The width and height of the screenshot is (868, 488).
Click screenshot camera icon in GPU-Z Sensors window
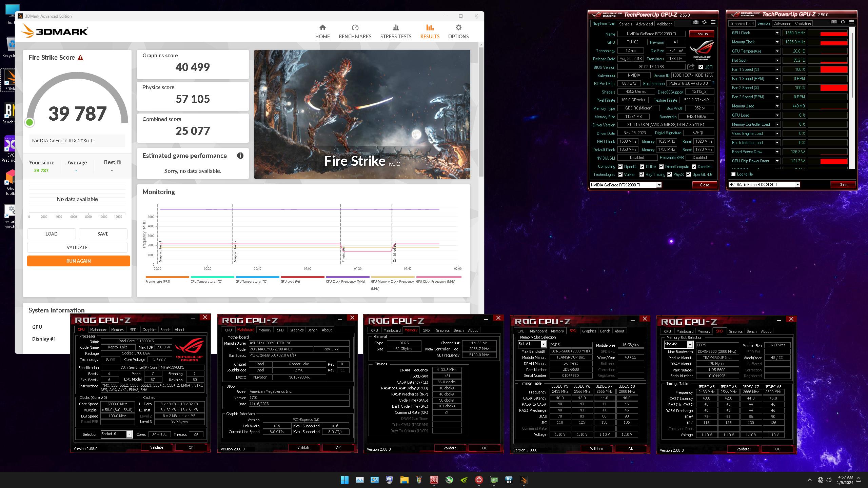834,22
